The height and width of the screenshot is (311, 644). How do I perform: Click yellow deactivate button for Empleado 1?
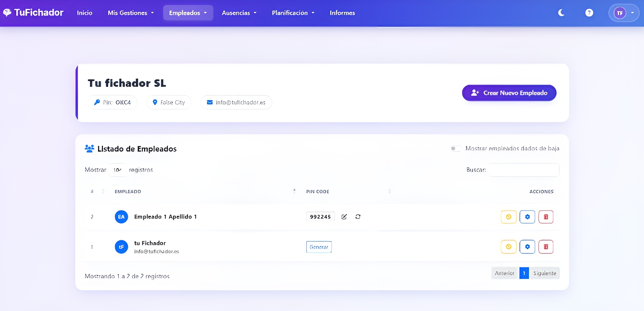pos(508,217)
